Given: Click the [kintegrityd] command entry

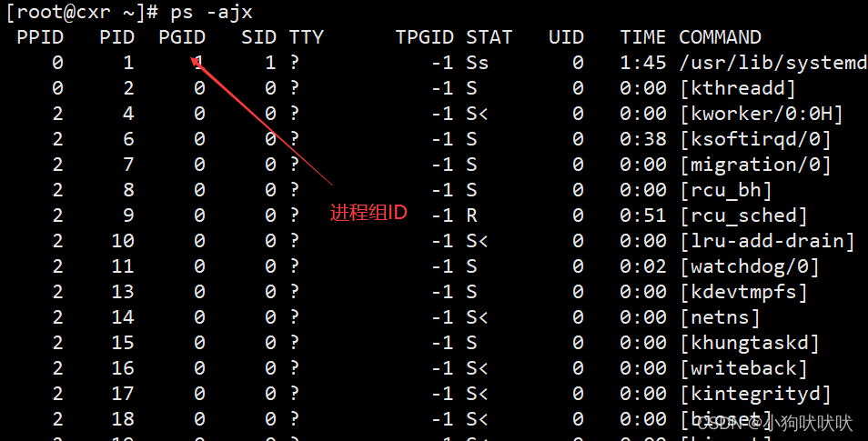Looking at the screenshot, I should pos(755,394).
